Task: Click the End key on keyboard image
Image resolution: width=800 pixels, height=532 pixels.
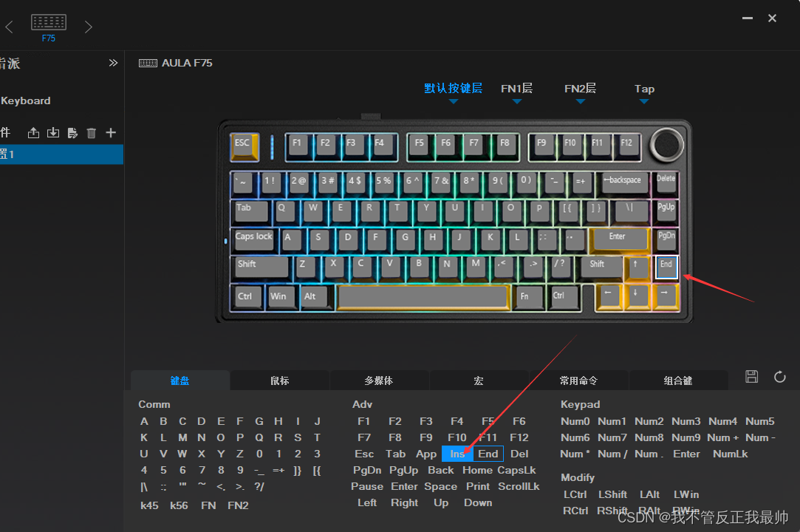Action: [666, 267]
